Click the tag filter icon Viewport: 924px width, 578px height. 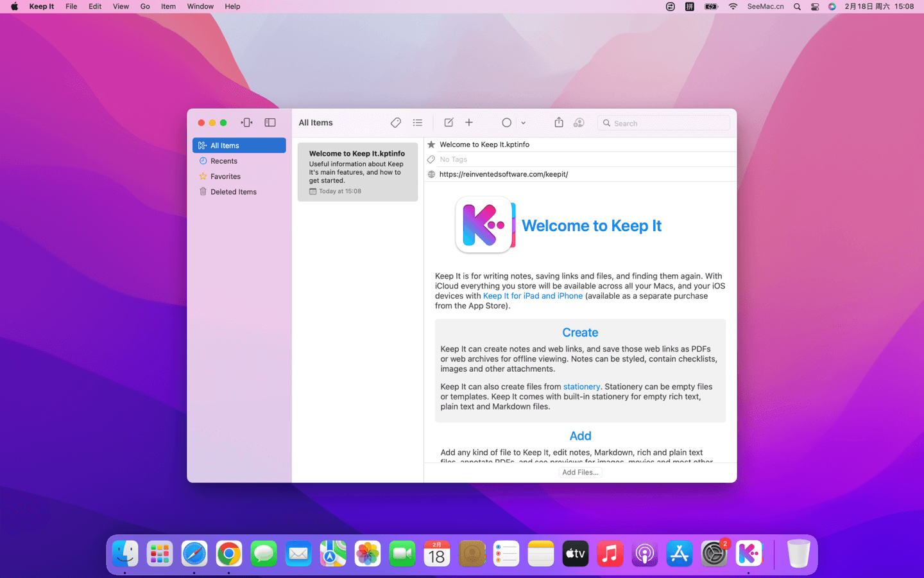(x=396, y=123)
